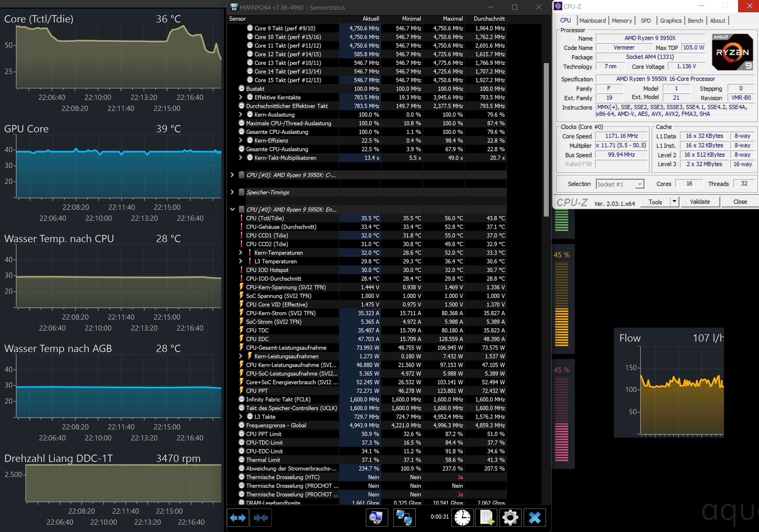Sort by the Maximal column header

point(444,19)
